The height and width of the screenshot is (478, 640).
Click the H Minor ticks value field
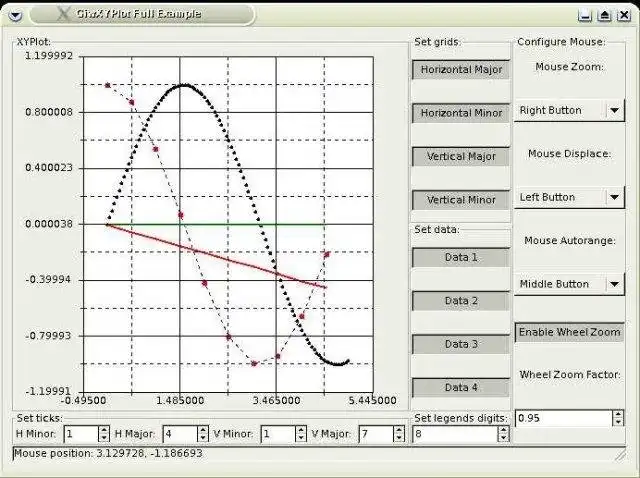coord(81,434)
